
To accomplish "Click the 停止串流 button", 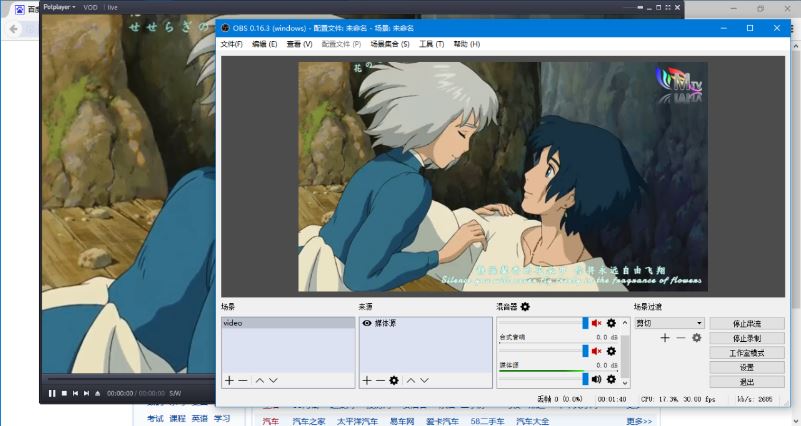I will pyautogui.click(x=746, y=324).
